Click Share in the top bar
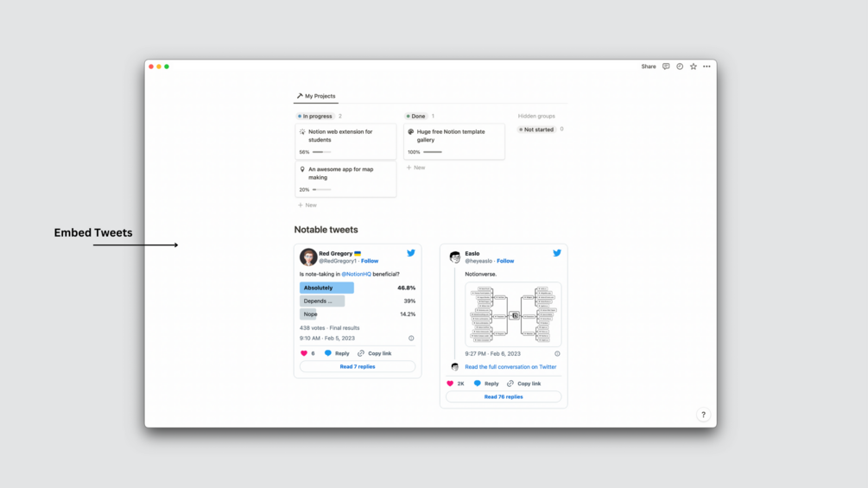This screenshot has width=868, height=488. pos(649,67)
